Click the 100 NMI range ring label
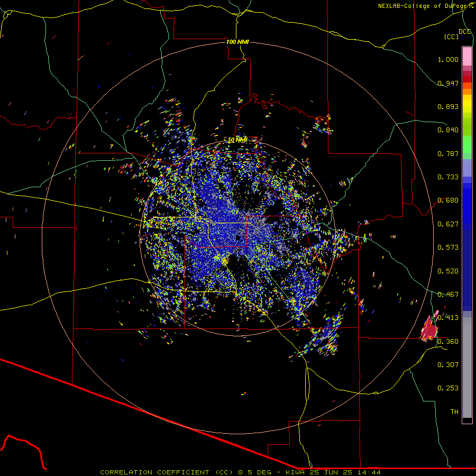This screenshot has height=476, width=476. (x=237, y=42)
